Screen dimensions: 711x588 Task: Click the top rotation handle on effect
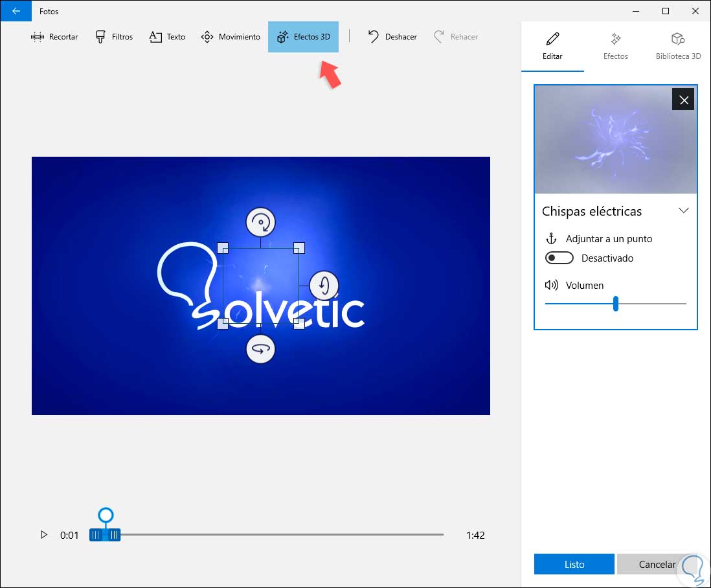[260, 222]
